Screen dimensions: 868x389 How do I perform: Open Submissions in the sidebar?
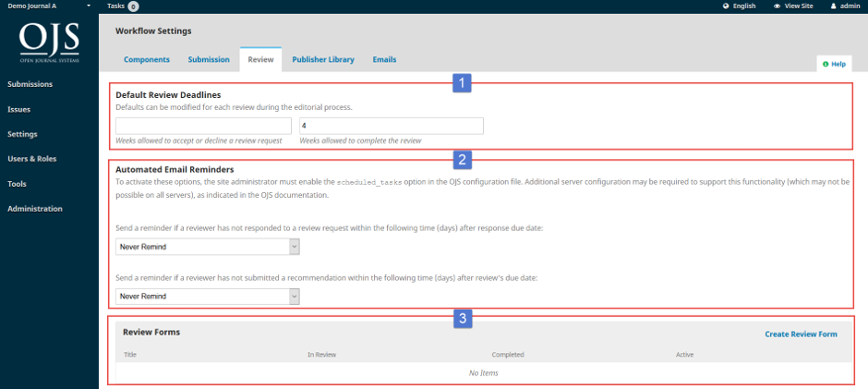[x=30, y=84]
